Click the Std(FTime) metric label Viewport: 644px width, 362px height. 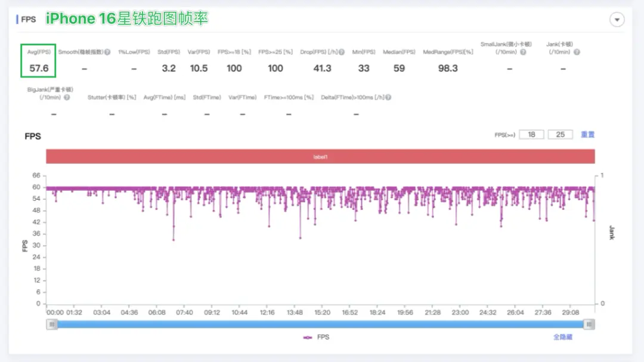(207, 97)
